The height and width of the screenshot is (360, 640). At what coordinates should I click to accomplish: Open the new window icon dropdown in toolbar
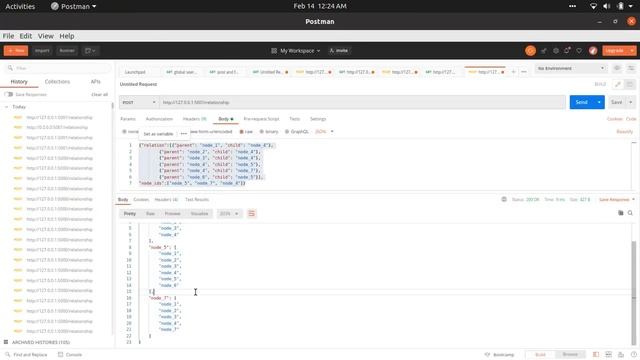(x=90, y=51)
